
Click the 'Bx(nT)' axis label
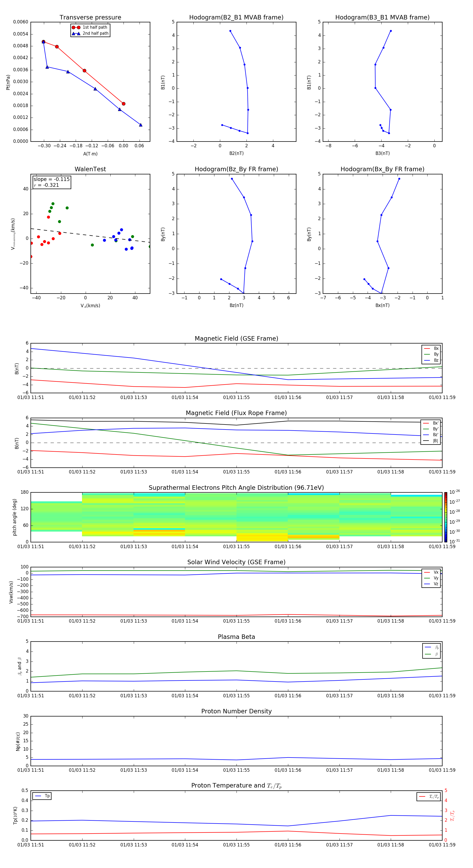(x=382, y=305)
